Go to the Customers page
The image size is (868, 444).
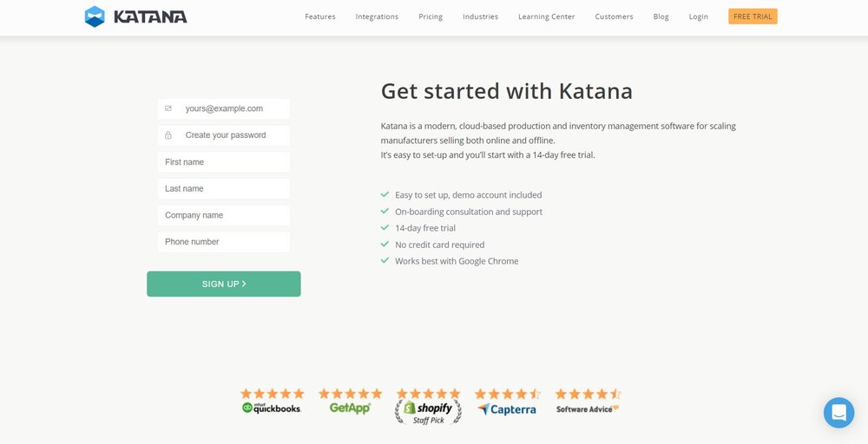(x=614, y=16)
